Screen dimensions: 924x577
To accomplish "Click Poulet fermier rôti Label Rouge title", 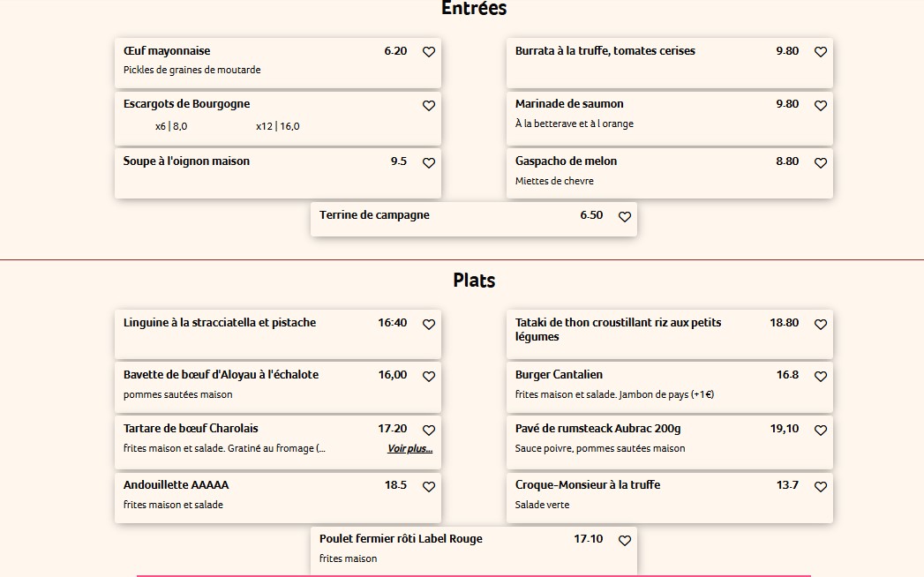I will tap(401, 539).
